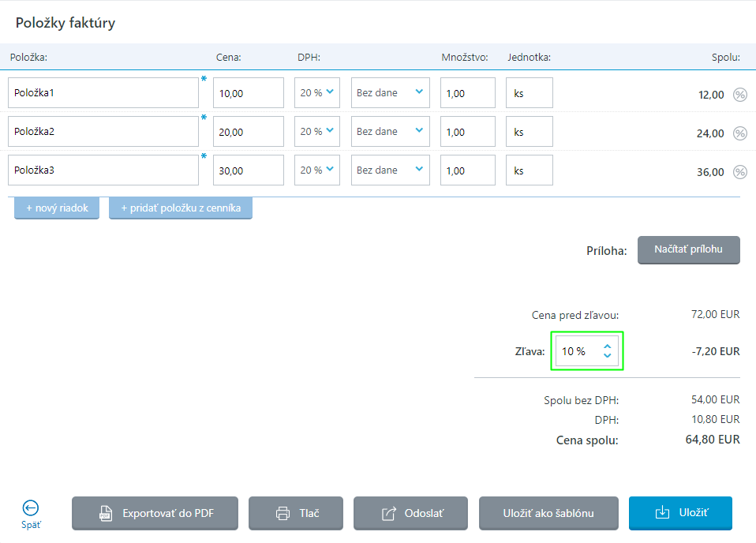Click the Cena field of Položka2
The image size is (756, 543).
(248, 132)
